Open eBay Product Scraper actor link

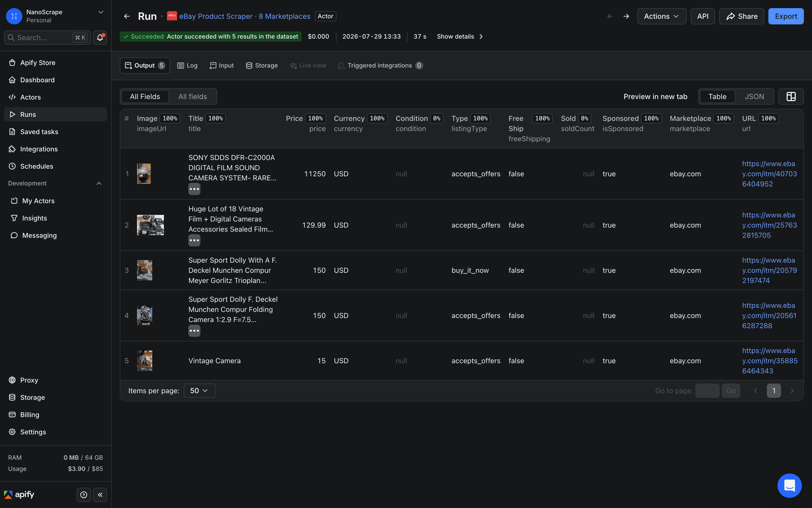tap(245, 16)
